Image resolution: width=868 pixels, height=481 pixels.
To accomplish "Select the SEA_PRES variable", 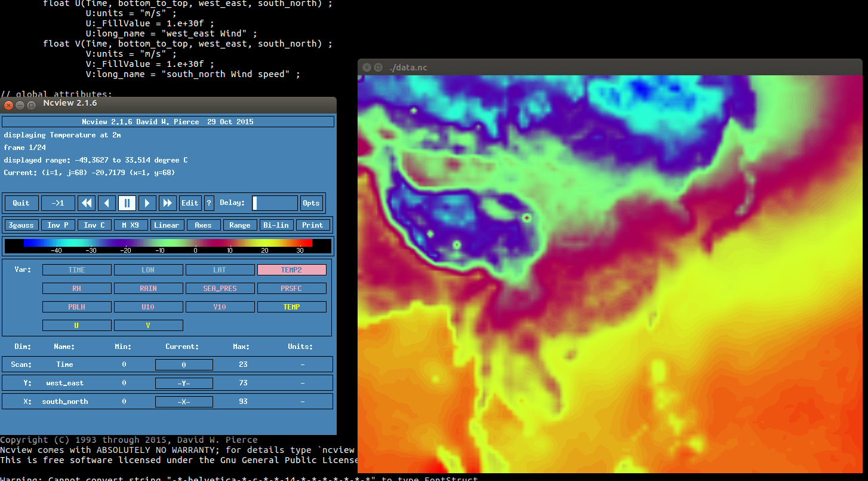I will click(220, 289).
